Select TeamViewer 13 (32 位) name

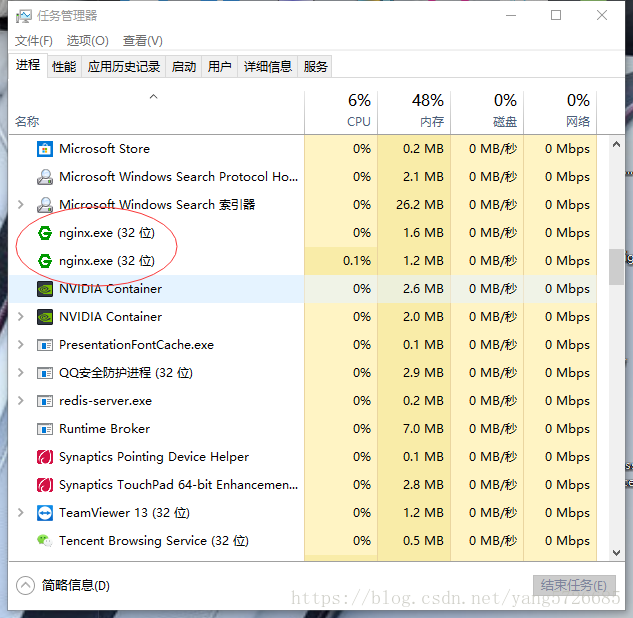(x=124, y=513)
